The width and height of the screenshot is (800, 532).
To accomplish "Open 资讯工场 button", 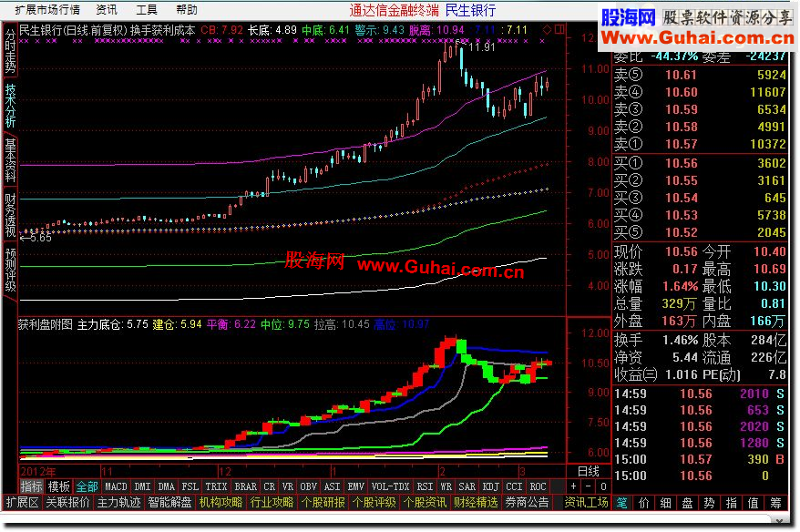I will pos(586,503).
